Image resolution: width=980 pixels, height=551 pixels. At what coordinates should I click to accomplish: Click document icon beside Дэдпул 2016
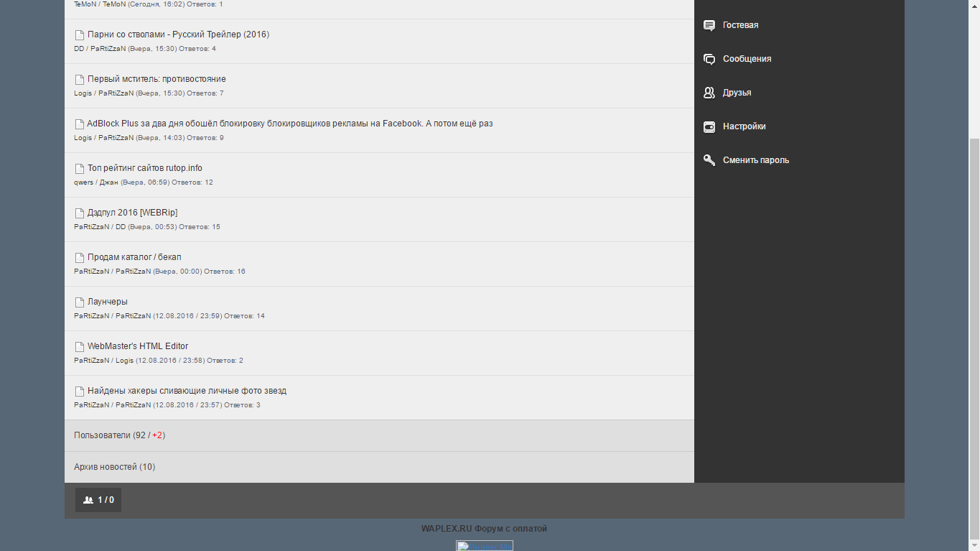(x=80, y=213)
